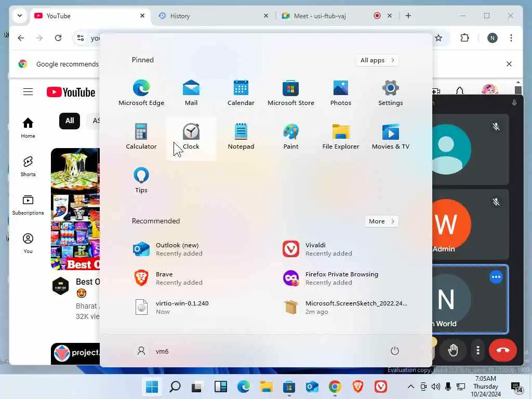532x399 pixels.
Task: Open options on N participant tile
Action: 496,277
